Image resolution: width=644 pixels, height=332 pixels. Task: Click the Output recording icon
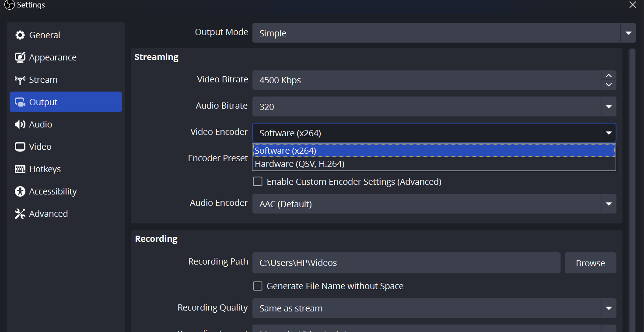[x=20, y=102]
